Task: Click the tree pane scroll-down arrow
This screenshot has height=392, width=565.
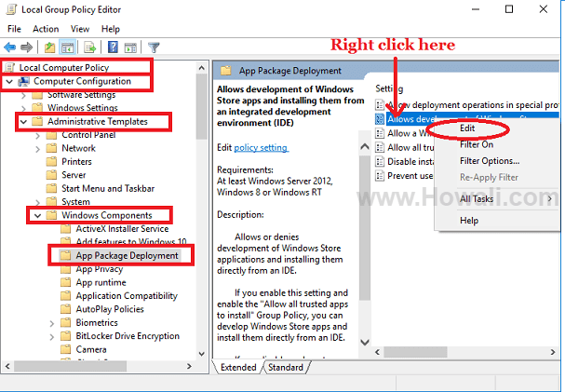Action: (202, 354)
